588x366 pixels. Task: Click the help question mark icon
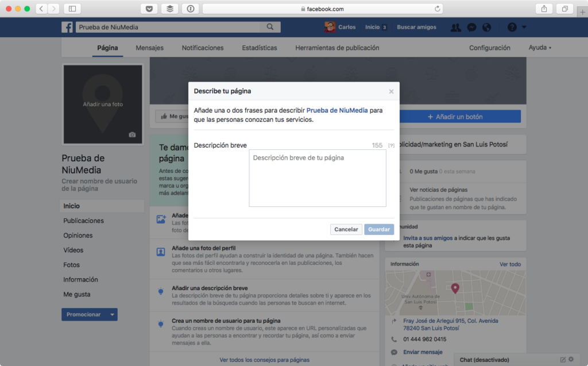point(512,27)
